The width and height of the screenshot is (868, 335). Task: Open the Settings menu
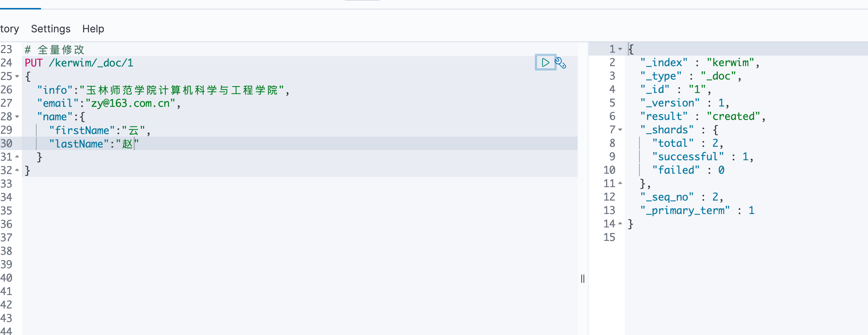click(x=51, y=29)
